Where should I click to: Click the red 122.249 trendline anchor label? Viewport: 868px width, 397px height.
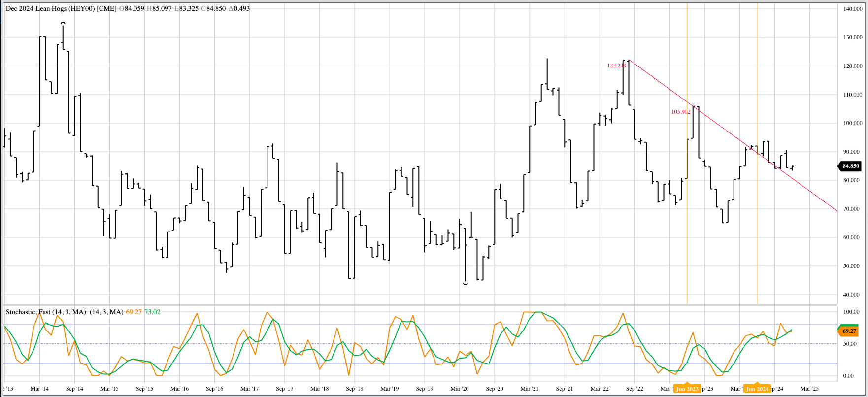pos(616,66)
